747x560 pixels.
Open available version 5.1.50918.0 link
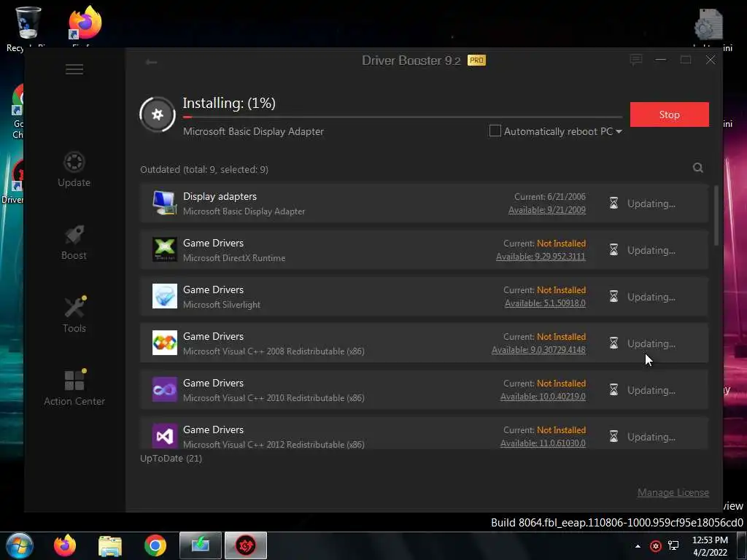[545, 303]
